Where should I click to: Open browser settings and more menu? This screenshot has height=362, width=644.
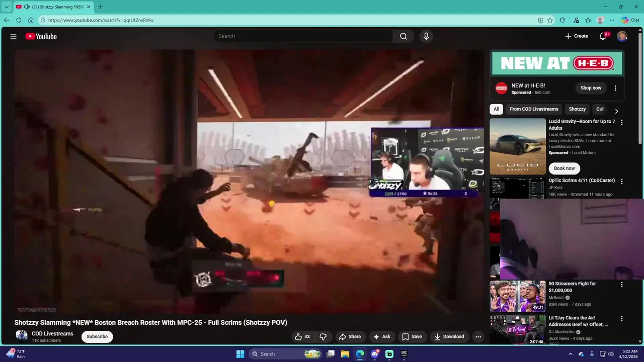click(612, 20)
